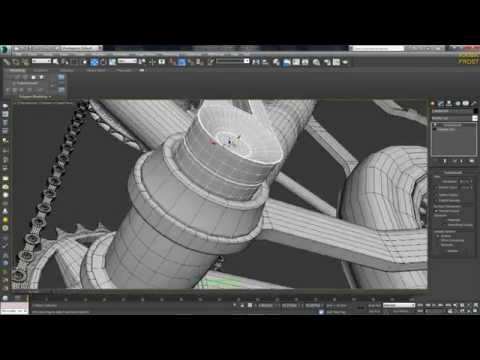Click the Rectangular Selection Region button
The height and width of the screenshot is (360, 480).
tap(74, 62)
